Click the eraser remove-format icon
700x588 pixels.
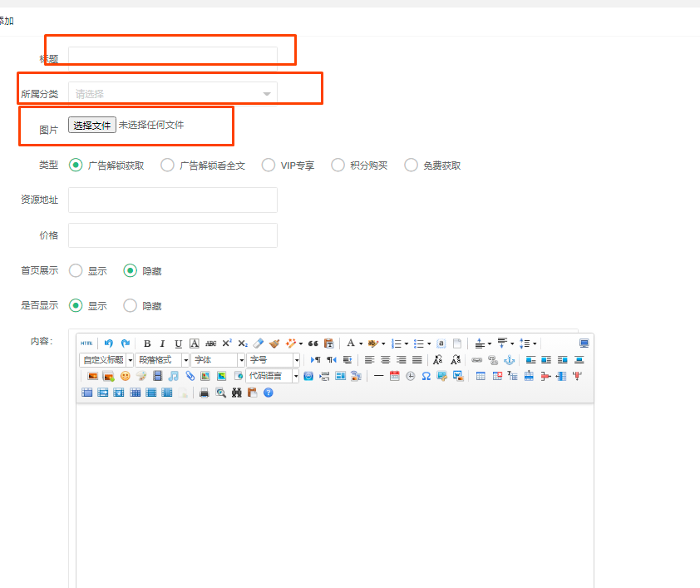pos(259,343)
